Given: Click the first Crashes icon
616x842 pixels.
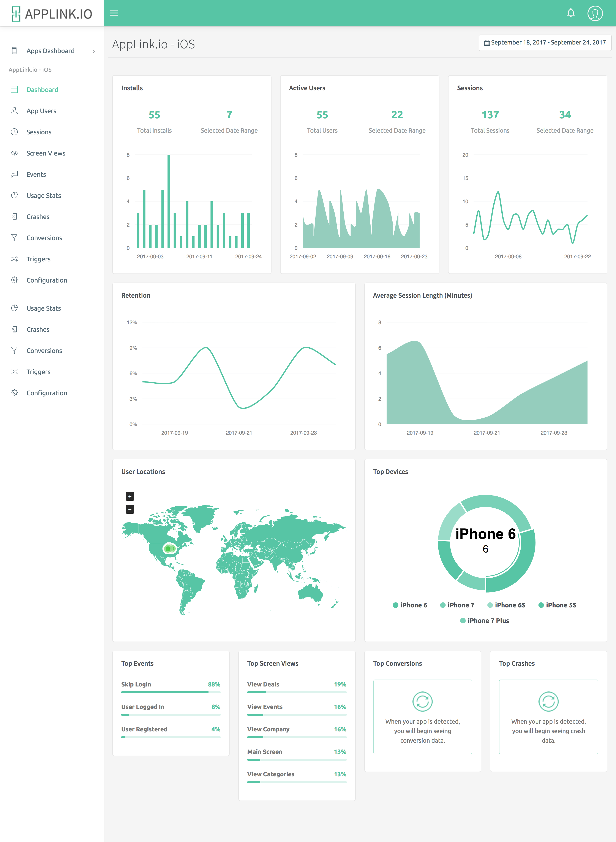Looking at the screenshot, I should tap(14, 216).
